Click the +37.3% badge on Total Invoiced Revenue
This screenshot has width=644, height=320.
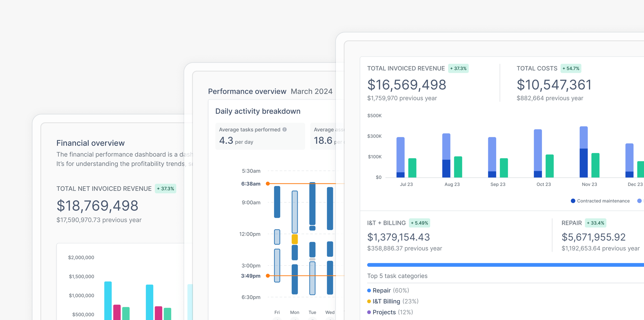[459, 68]
